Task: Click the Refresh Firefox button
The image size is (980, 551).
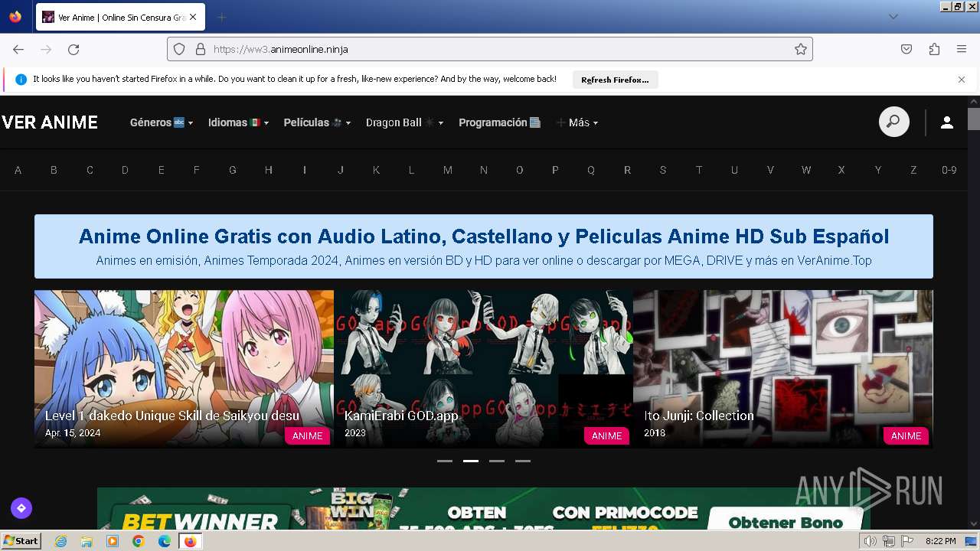Action: [615, 80]
